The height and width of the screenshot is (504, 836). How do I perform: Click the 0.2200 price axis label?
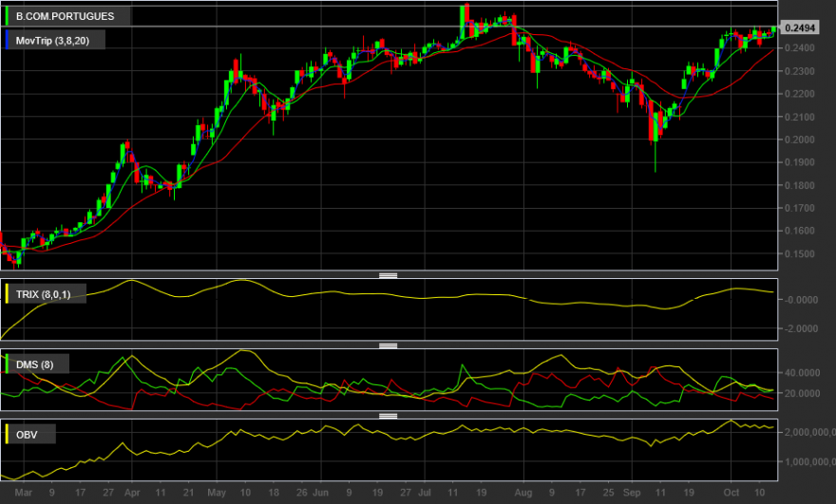(800, 94)
